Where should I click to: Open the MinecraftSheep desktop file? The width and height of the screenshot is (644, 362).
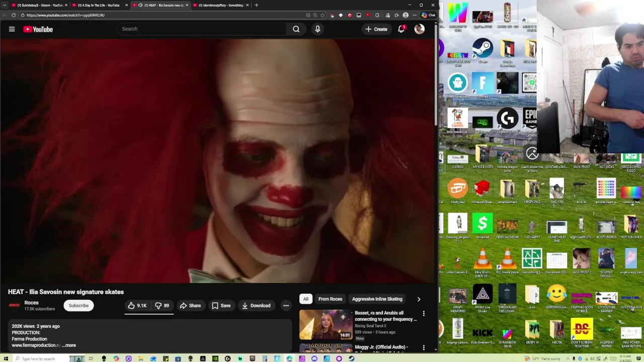coord(482,192)
